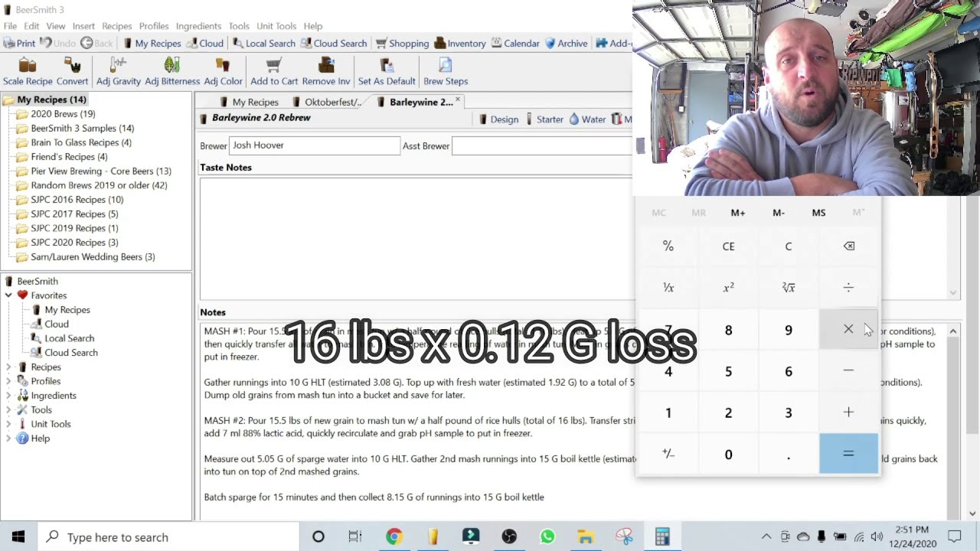Click the Remove Inv icon
Screen dimensions: 980x551
point(326,72)
